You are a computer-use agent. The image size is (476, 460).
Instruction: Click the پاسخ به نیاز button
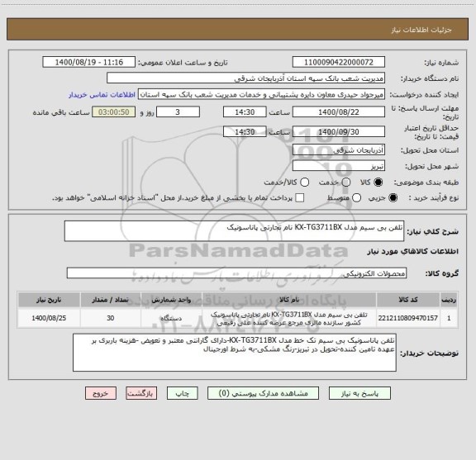359,393
